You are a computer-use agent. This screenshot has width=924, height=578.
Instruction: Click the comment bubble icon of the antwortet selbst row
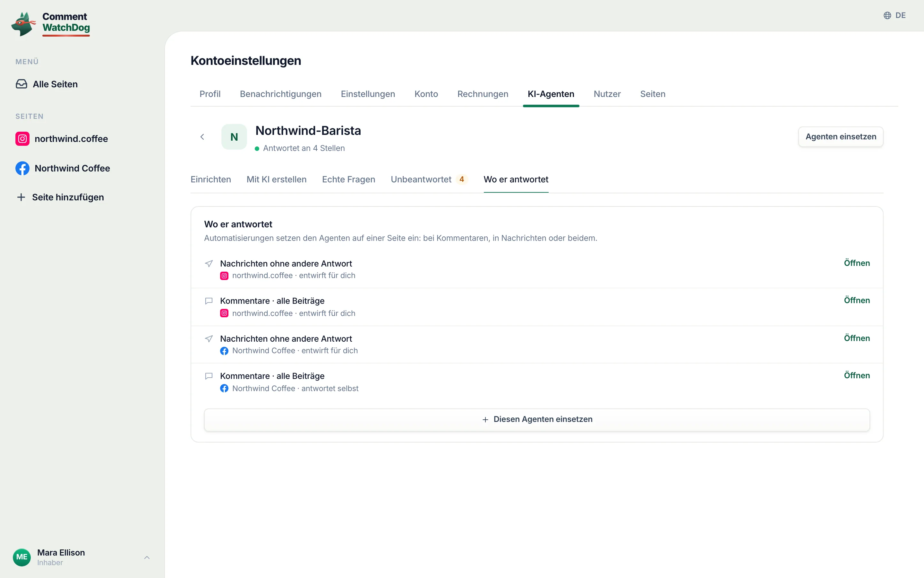209,376
